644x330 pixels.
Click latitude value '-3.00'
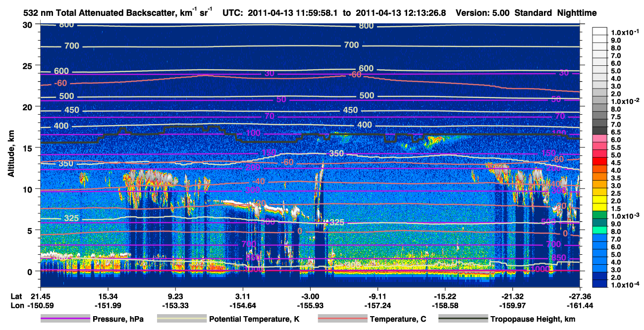click(x=310, y=295)
